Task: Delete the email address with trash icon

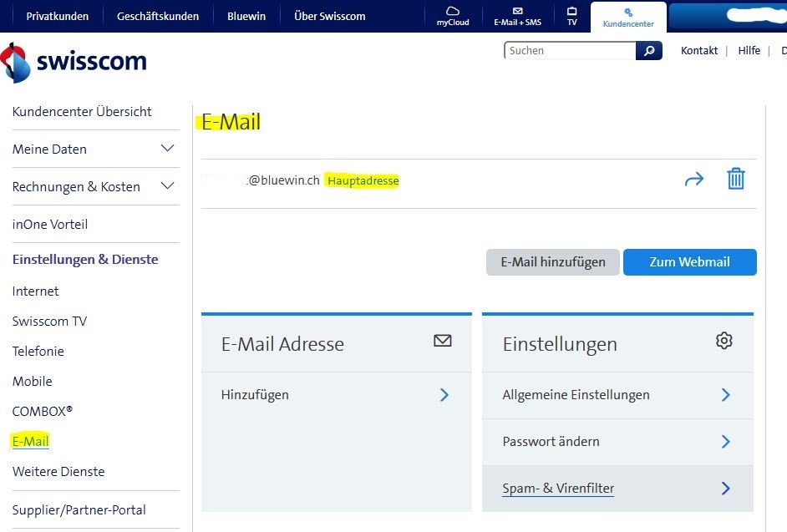Action: pyautogui.click(x=735, y=179)
